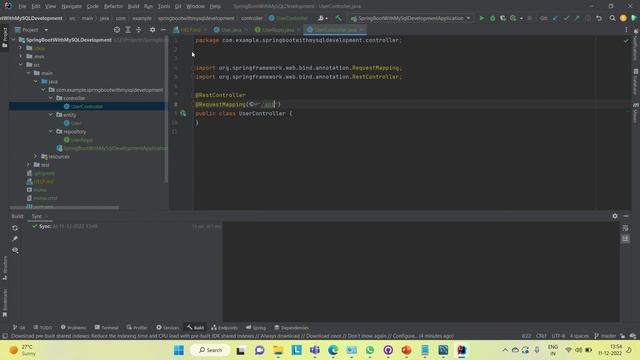Open run configuration dropdown SpringBootWithMySqlDevelopmentApplication
Screen dimensions: 640x360
[x=410, y=18]
